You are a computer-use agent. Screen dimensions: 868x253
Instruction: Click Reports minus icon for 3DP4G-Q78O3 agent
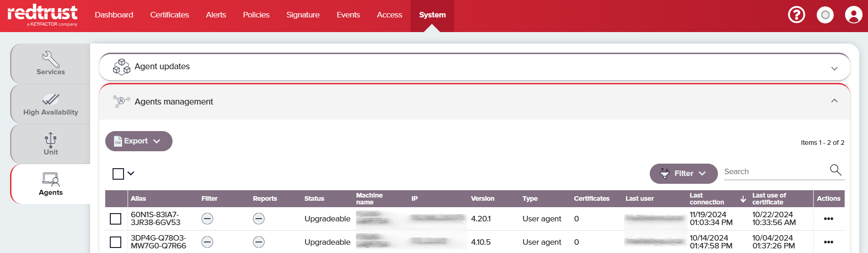tap(259, 242)
